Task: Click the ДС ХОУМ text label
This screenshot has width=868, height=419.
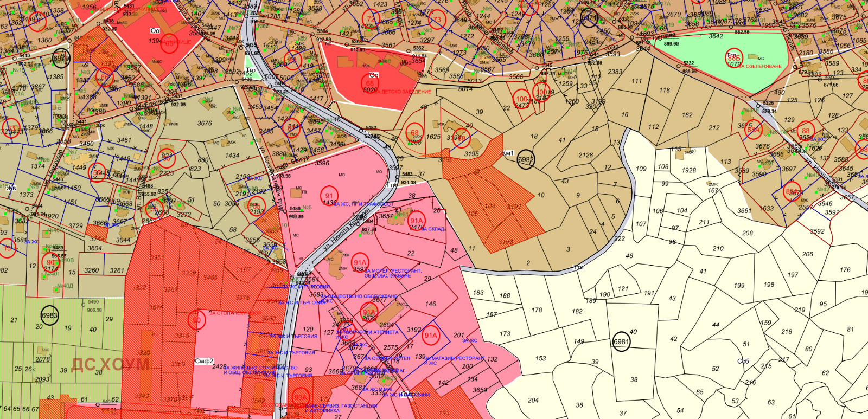Action: click(x=110, y=365)
